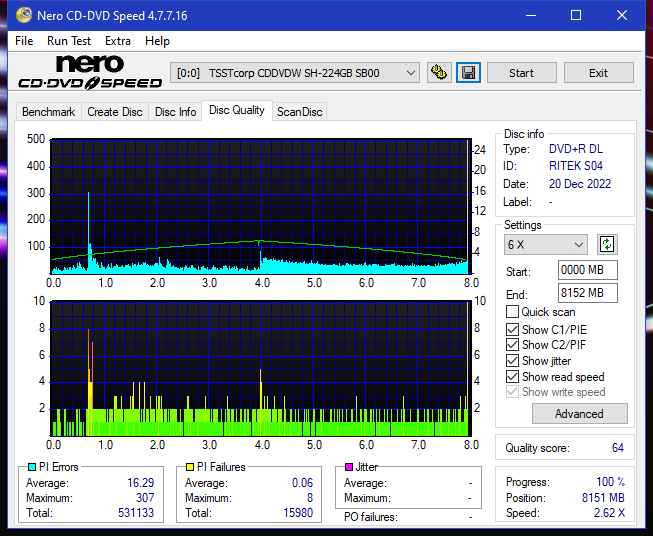
Task: Switch to the Disc Info tab
Action: pyautogui.click(x=175, y=112)
